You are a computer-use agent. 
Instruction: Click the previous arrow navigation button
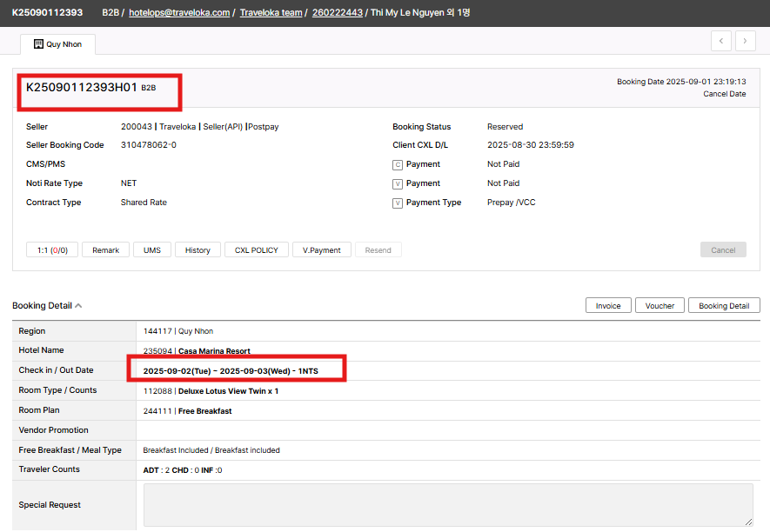pos(720,41)
